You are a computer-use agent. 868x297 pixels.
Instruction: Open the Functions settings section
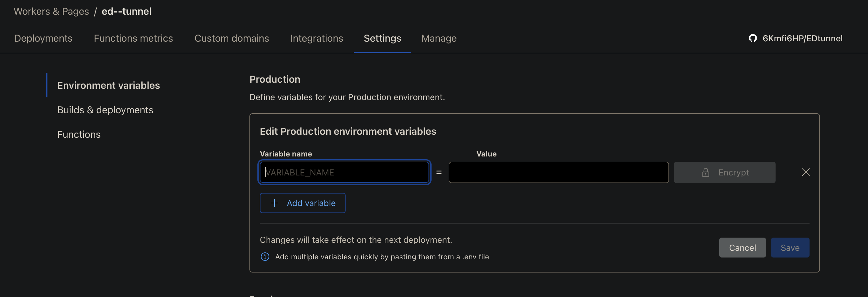click(79, 134)
